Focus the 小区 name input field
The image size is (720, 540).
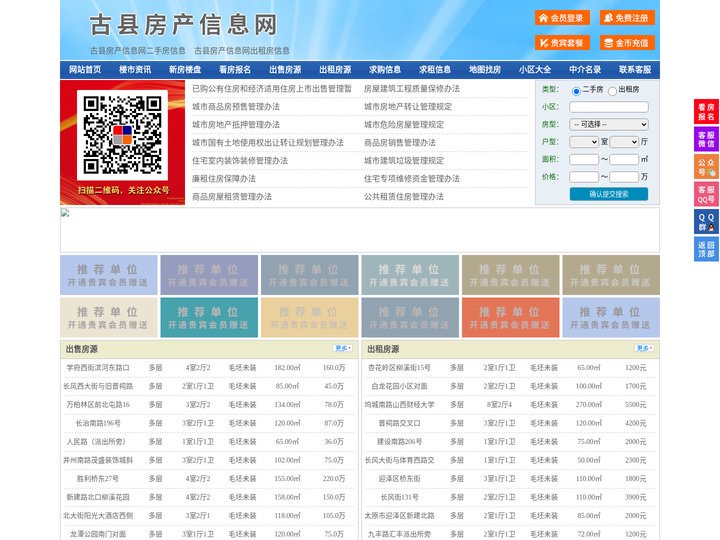(609, 107)
